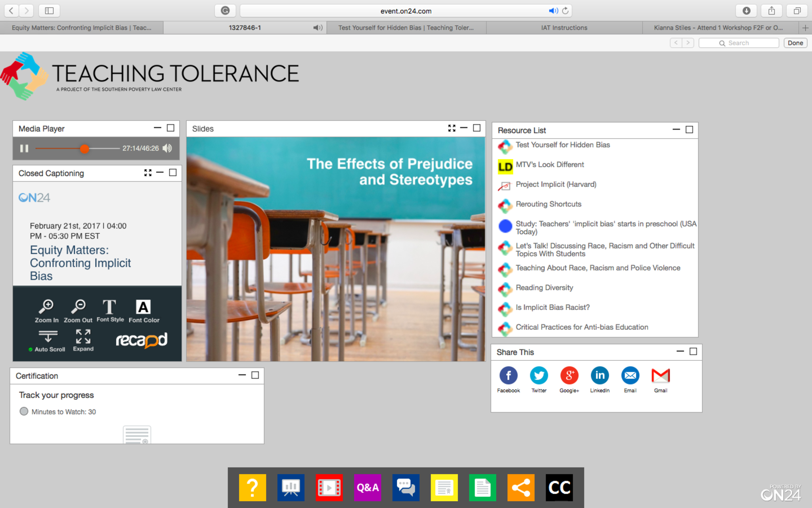812x508 pixels.
Task: Click the Q&A dock icon
Action: click(367, 487)
